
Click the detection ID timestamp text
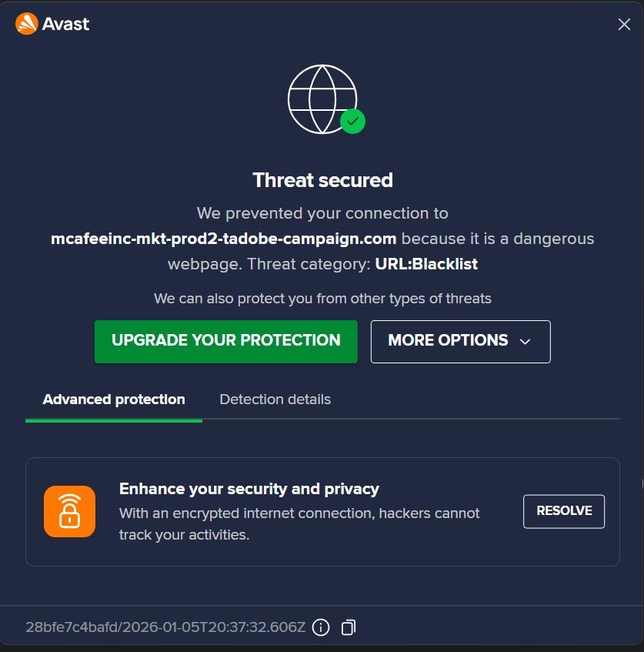tap(165, 627)
